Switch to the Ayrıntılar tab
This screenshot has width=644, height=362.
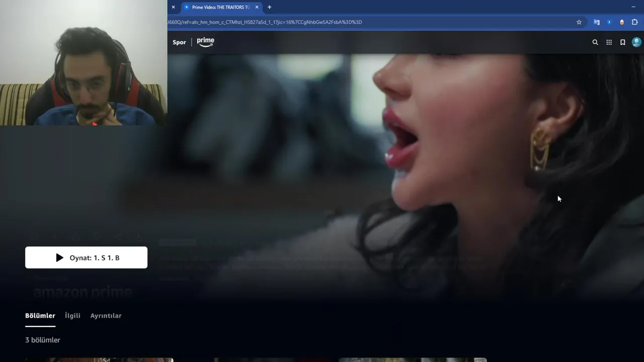[x=106, y=316]
